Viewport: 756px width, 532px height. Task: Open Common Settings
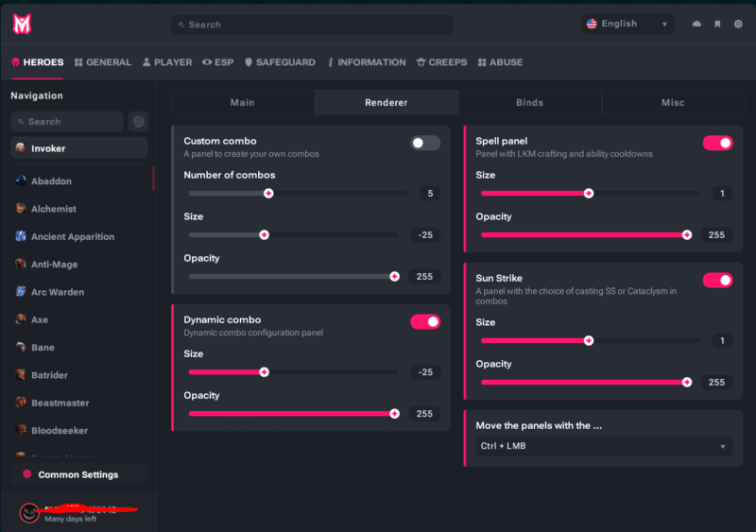(x=79, y=474)
